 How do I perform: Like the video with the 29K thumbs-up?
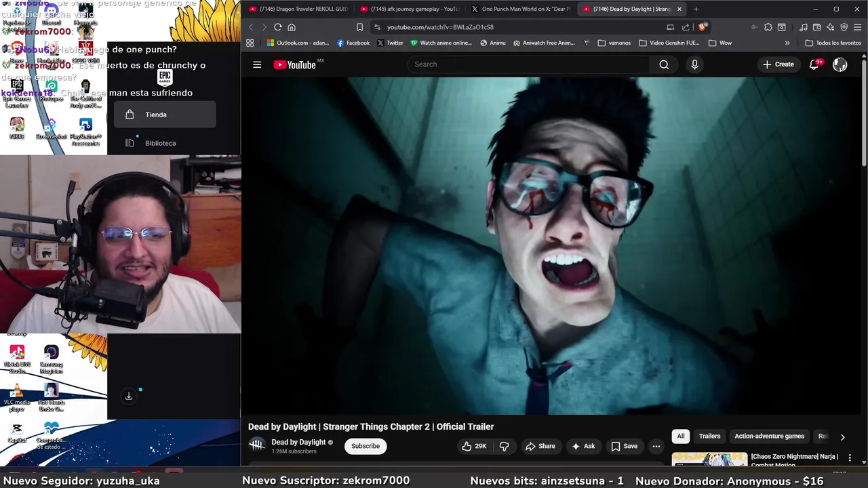tap(474, 446)
